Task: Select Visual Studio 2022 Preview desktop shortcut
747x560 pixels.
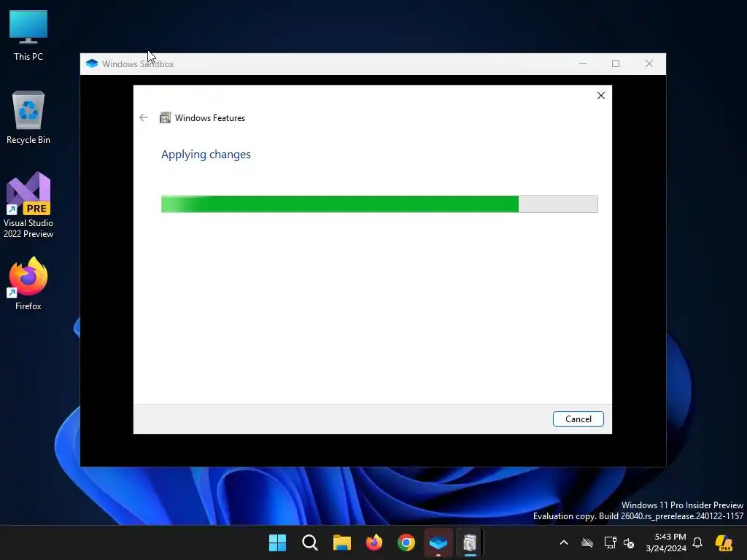Action: tap(28, 205)
